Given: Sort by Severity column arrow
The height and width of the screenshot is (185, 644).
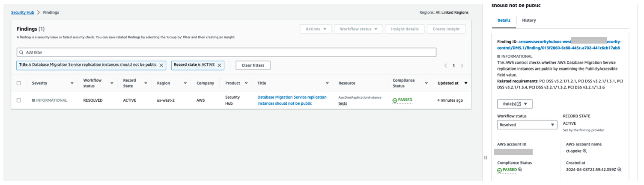Looking at the screenshot, I should 72,83.
